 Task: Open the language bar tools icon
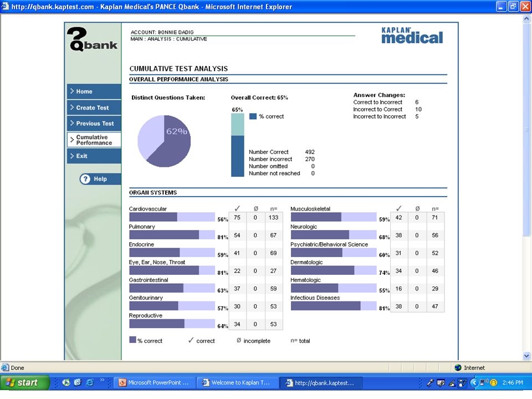tap(441, 383)
